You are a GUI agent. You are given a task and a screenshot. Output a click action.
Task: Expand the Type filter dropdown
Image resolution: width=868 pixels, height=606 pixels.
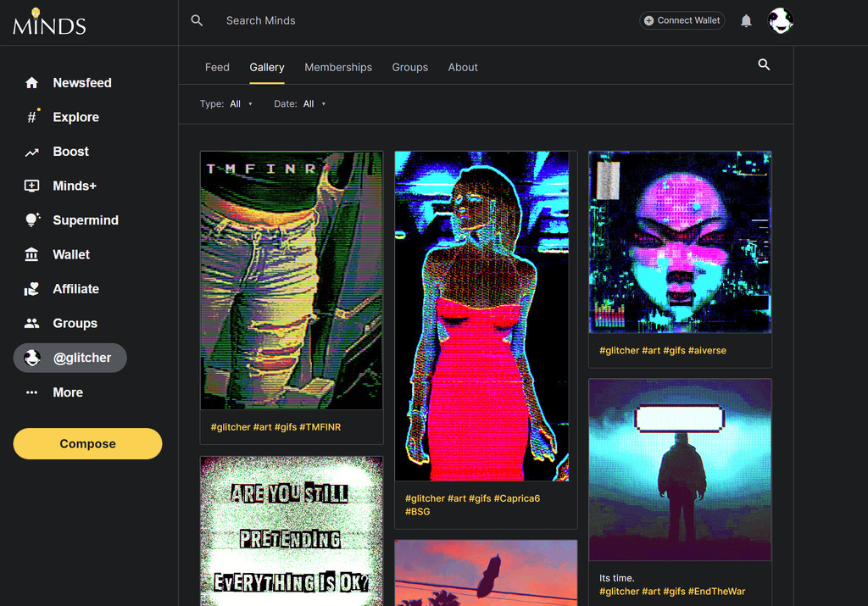[x=241, y=104]
